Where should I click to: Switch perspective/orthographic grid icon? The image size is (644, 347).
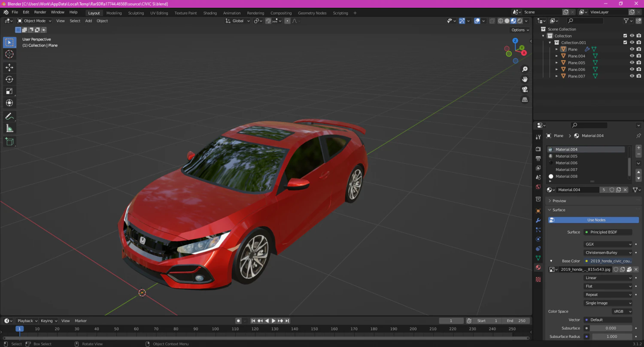tap(525, 100)
